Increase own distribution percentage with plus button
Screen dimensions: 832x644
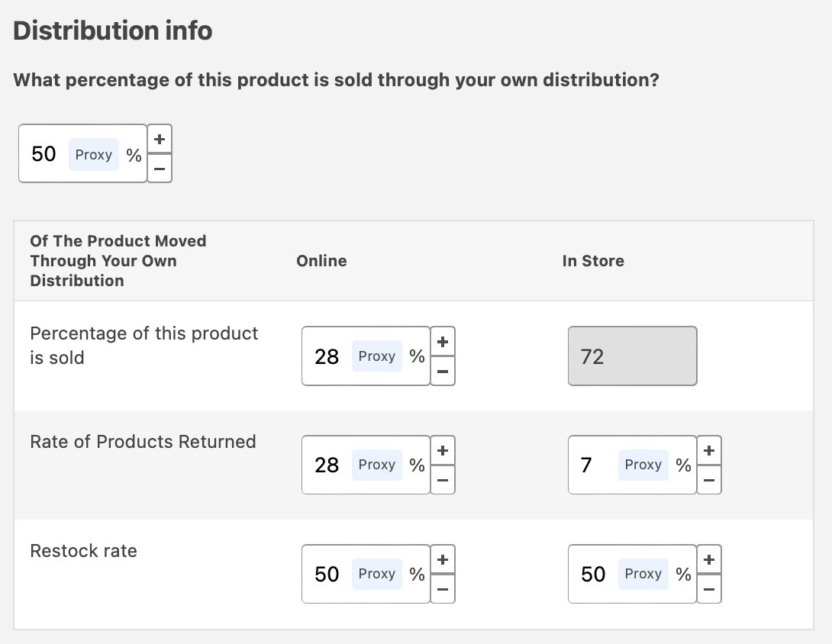pos(160,140)
